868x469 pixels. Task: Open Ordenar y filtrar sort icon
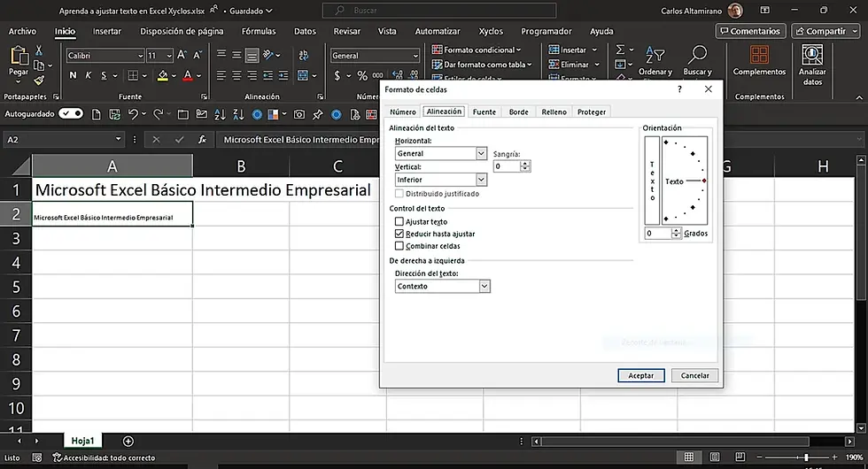[655, 54]
